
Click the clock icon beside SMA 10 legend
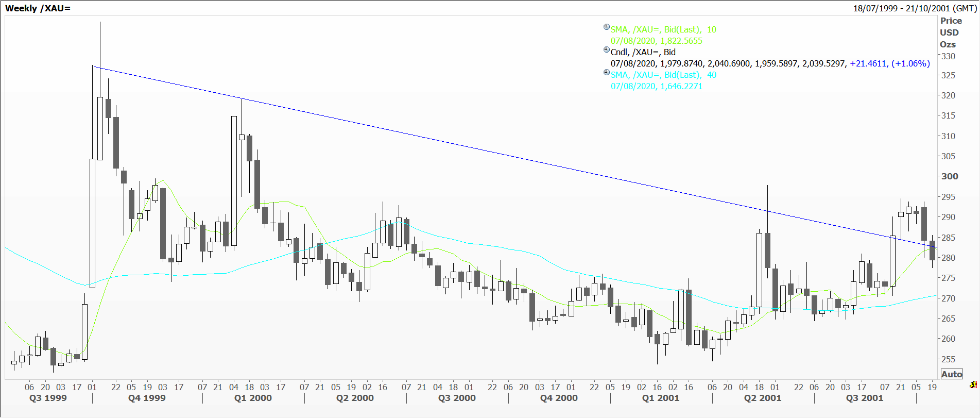607,27
